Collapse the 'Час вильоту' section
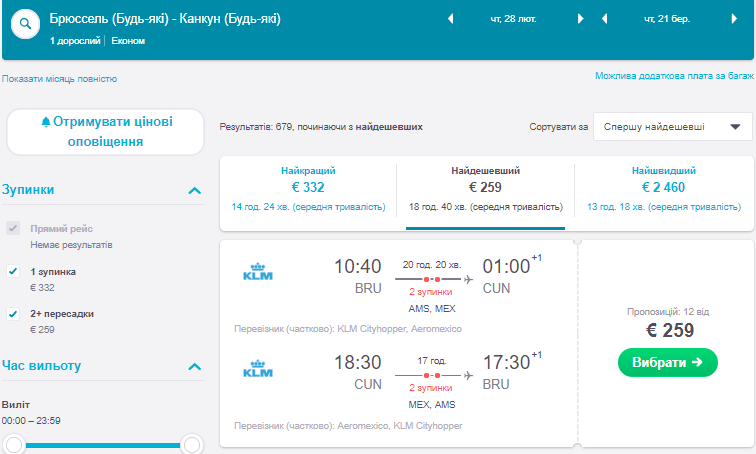The image size is (756, 454). click(194, 367)
